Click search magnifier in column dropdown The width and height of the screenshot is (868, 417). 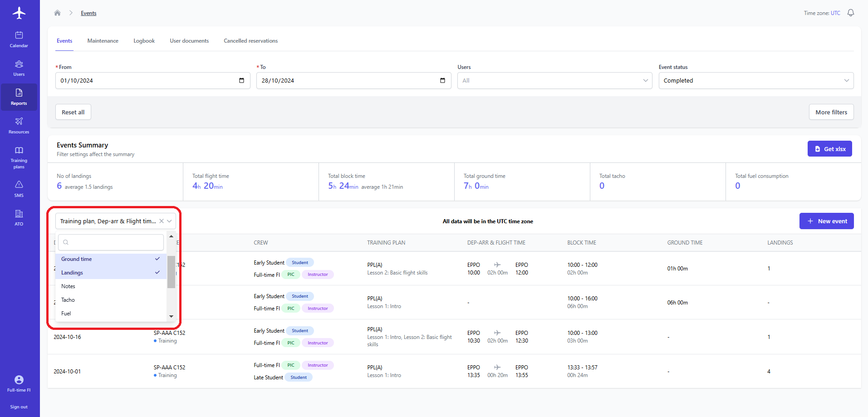click(66, 242)
